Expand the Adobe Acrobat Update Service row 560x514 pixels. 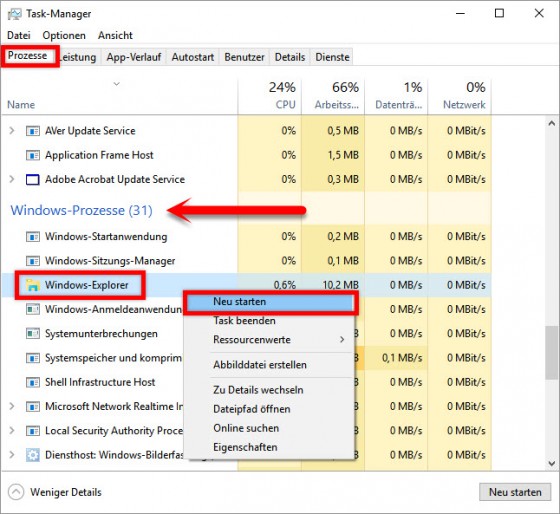(x=12, y=179)
